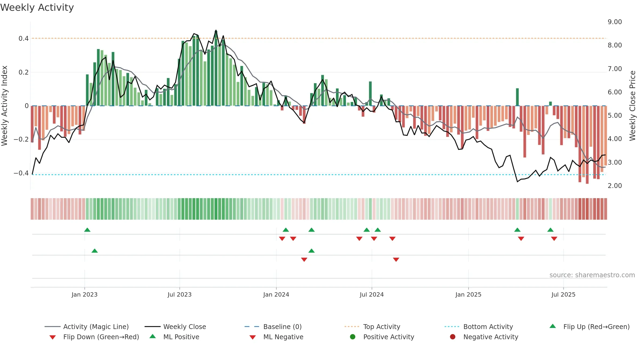Image resolution: width=644 pixels, height=362 pixels.
Task: Click the 0.4 tick on left axis
Action: coord(24,39)
